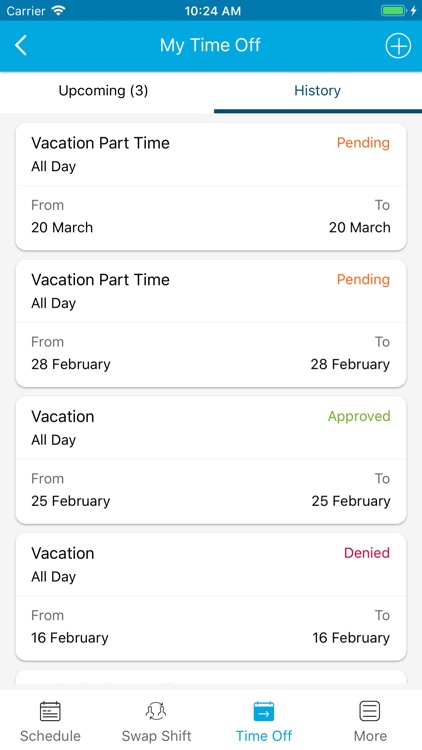This screenshot has width=422, height=750.
Task: Open the More menu icon
Action: (x=370, y=711)
